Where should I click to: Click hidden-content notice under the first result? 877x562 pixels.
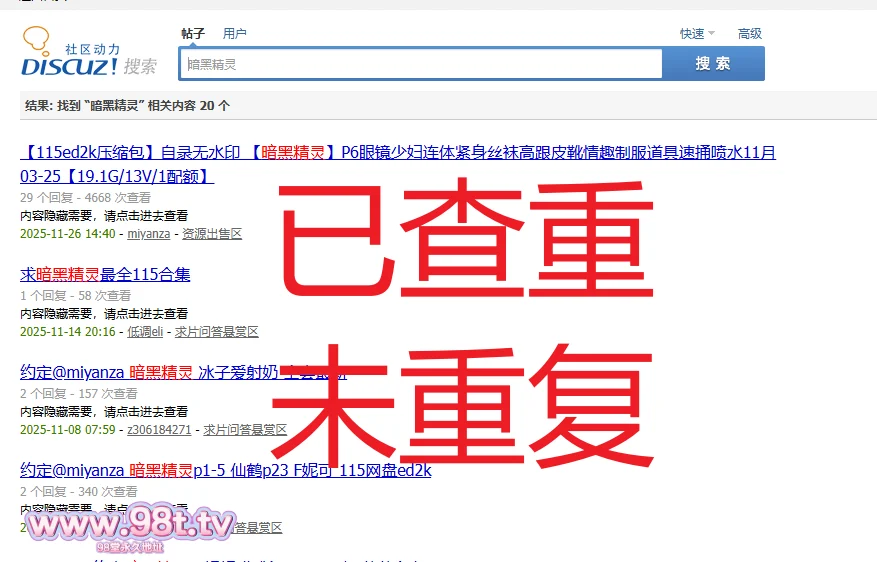click(x=104, y=215)
